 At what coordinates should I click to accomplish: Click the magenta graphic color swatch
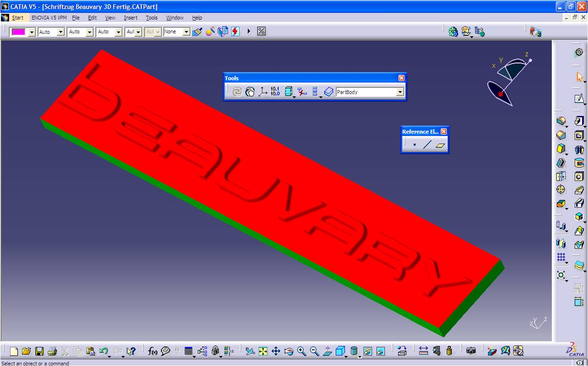click(x=18, y=32)
